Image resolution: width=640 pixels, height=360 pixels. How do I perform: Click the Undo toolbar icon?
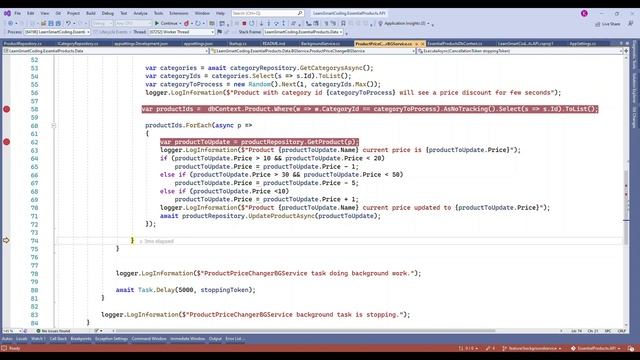[68, 23]
